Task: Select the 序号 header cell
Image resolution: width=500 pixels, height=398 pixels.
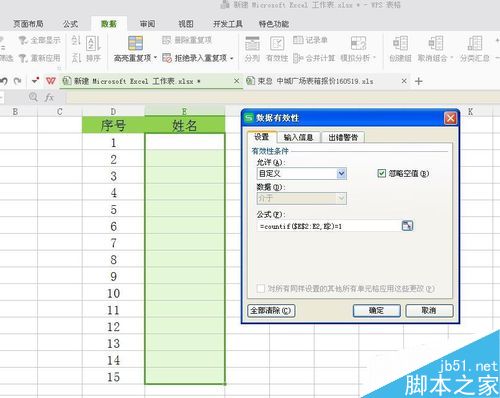Action: [114, 125]
